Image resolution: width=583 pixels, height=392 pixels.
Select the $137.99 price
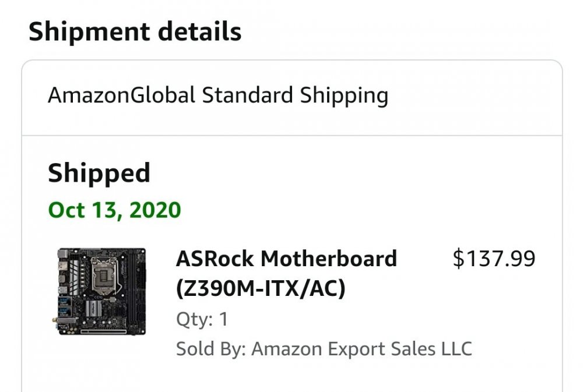494,259
